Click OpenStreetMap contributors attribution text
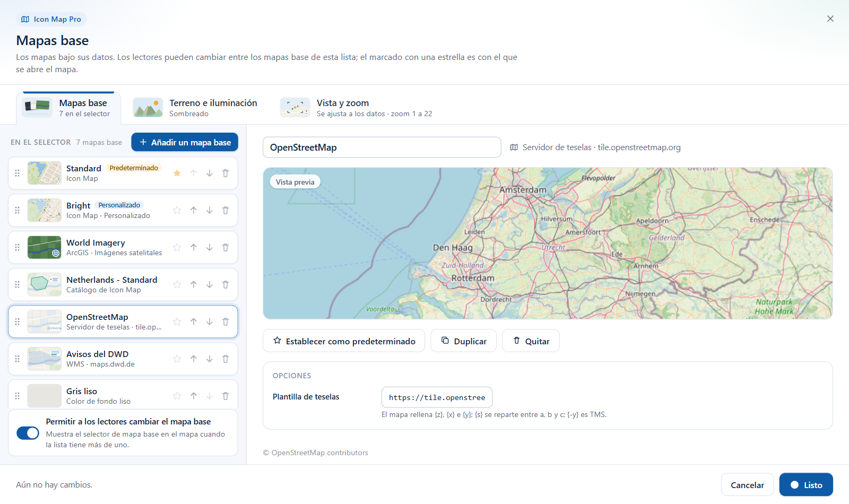The height and width of the screenshot is (504, 849). [316, 453]
